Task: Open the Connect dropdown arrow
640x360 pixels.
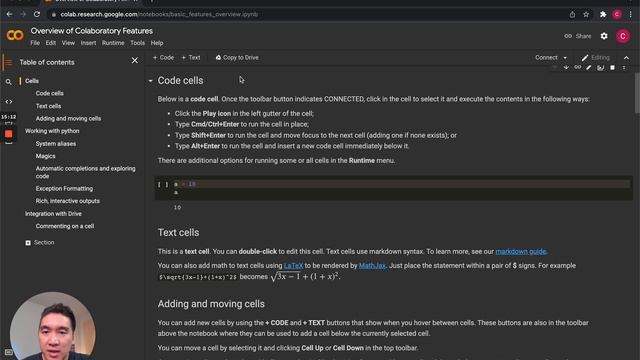Action: click(565, 58)
